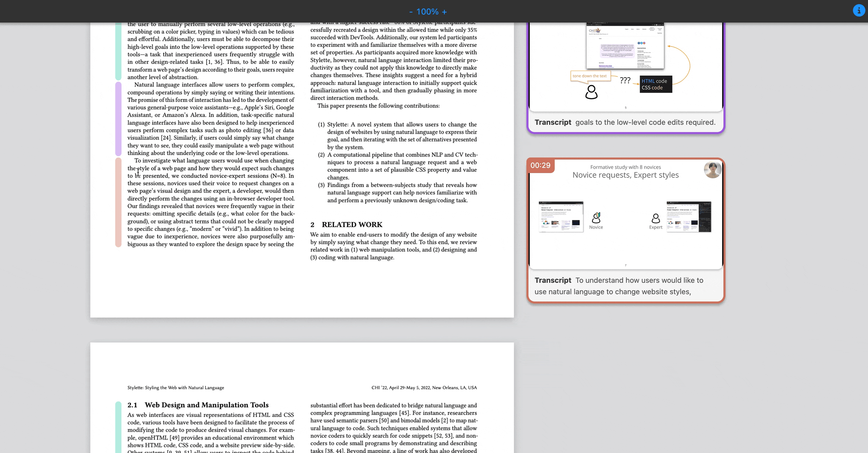Click contribution item (1) Stylette
Viewport: 868px width, 453px height.
pyautogui.click(x=397, y=136)
